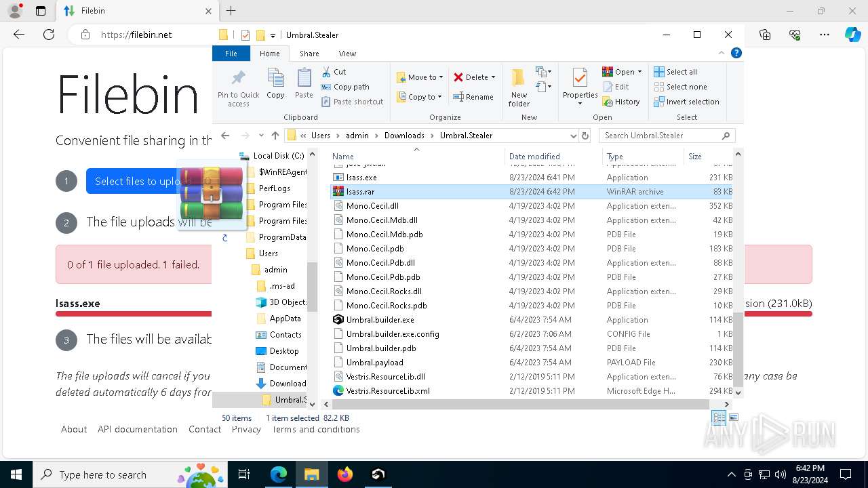Expand the Open dropdown in ribbon
This screenshot has height=488, width=868.
pos(639,72)
